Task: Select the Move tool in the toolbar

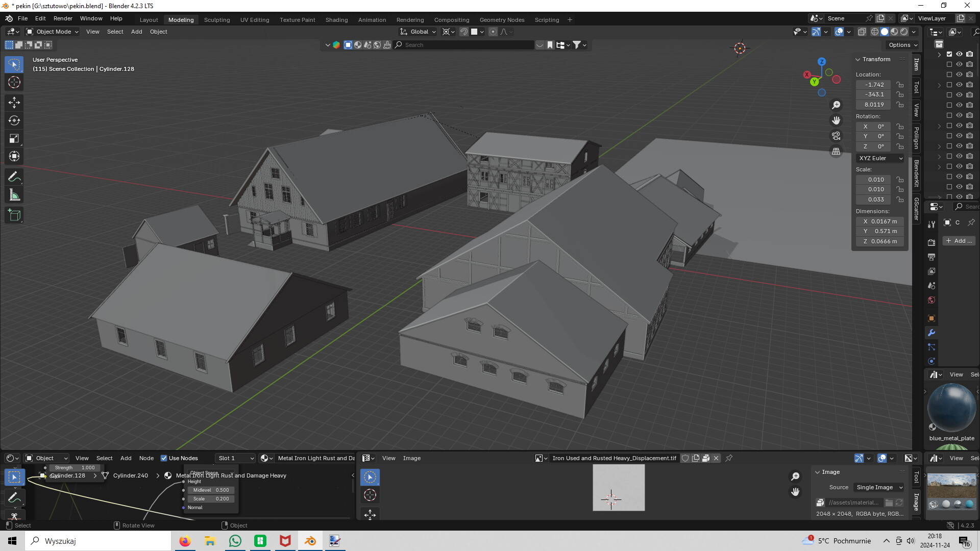Action: tap(14, 103)
